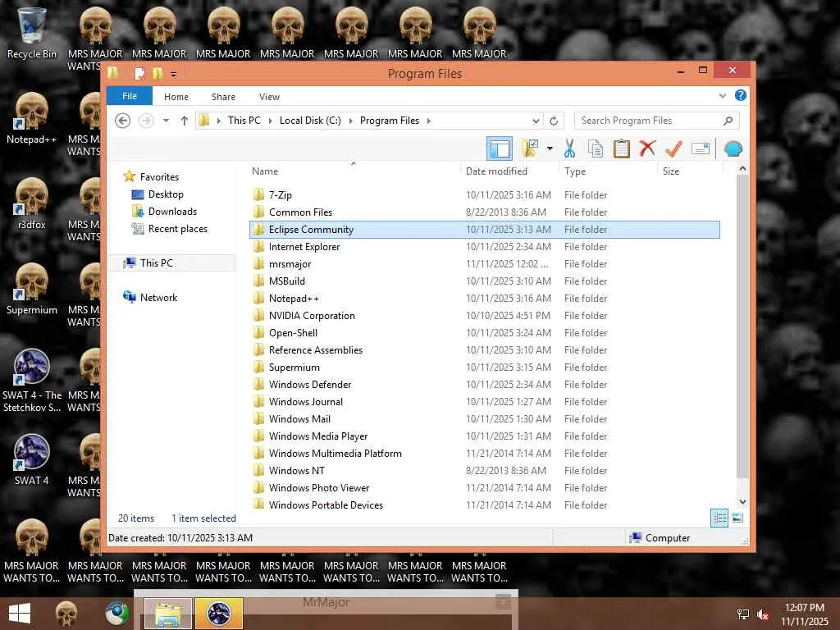Image resolution: width=840 pixels, height=630 pixels.
Task: Expand the breadcrumb arrow after Program Files
Action: (x=428, y=121)
